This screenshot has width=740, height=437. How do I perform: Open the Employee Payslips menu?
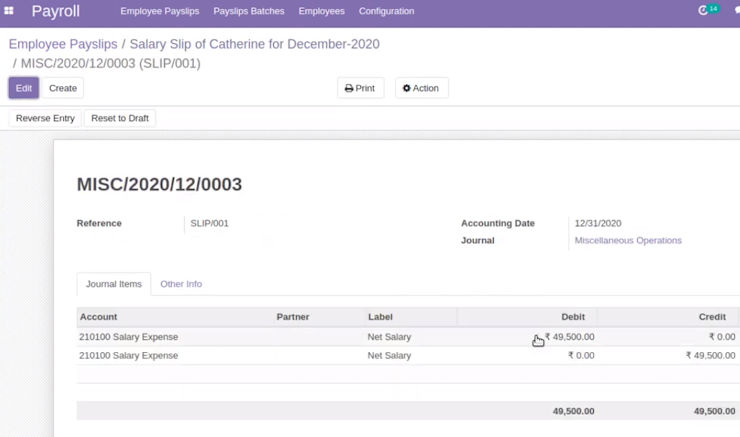pos(160,11)
